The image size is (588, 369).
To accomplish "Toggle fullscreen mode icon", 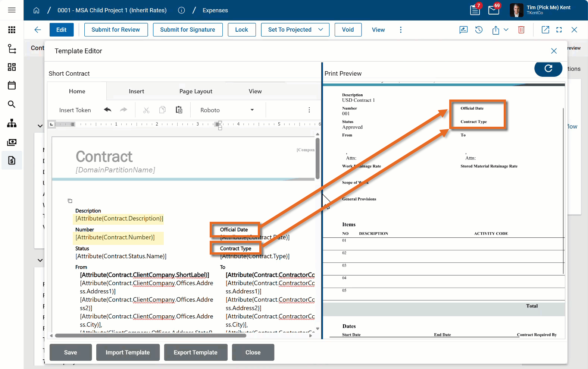I will click(x=559, y=30).
